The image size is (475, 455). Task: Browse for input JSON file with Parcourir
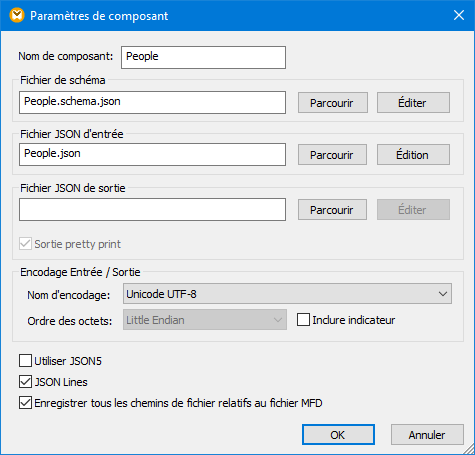(332, 155)
